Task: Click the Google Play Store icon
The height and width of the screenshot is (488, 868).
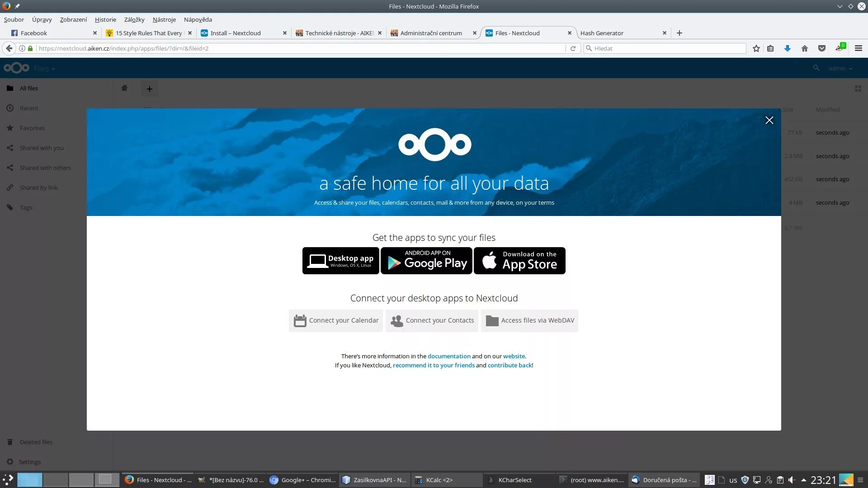Action: pos(426,260)
